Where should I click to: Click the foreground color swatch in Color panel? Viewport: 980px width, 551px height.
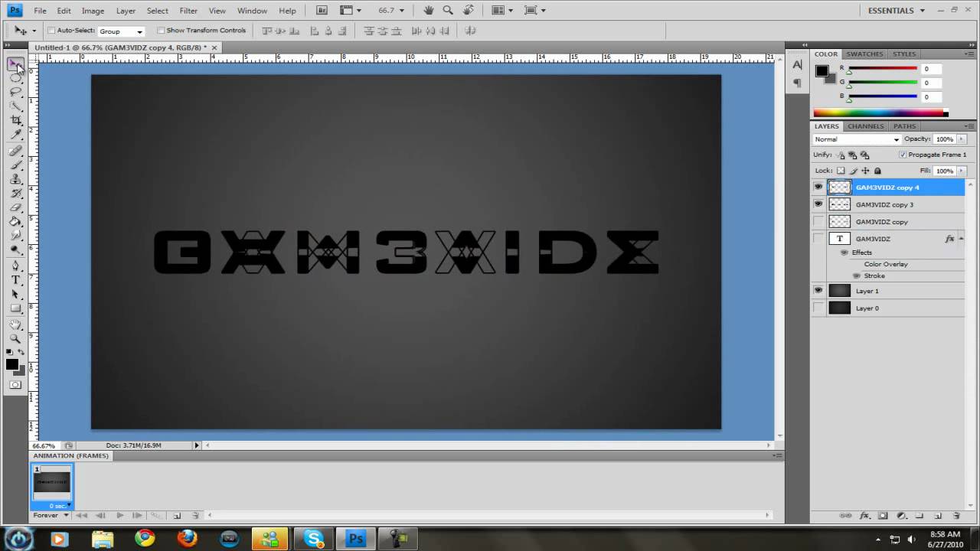click(x=822, y=71)
